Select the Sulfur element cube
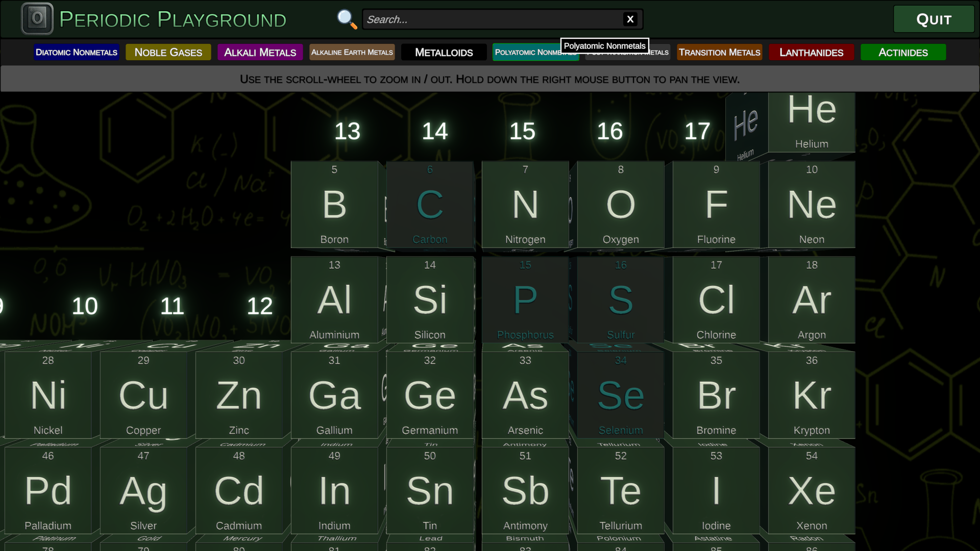The width and height of the screenshot is (980, 551). [x=621, y=300]
